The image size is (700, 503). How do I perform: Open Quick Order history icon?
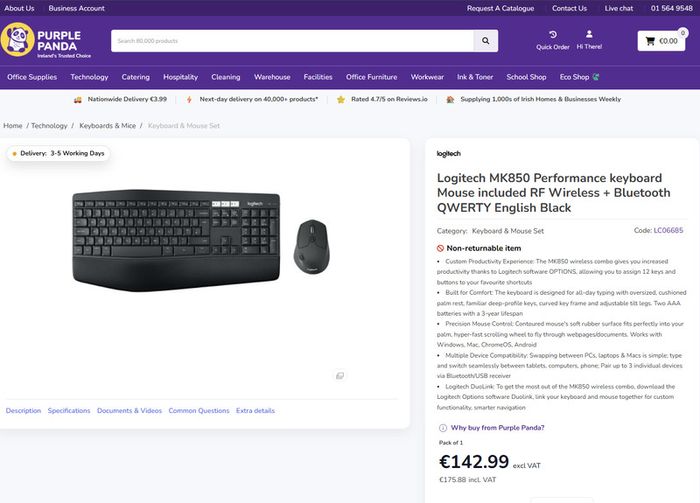click(553, 34)
